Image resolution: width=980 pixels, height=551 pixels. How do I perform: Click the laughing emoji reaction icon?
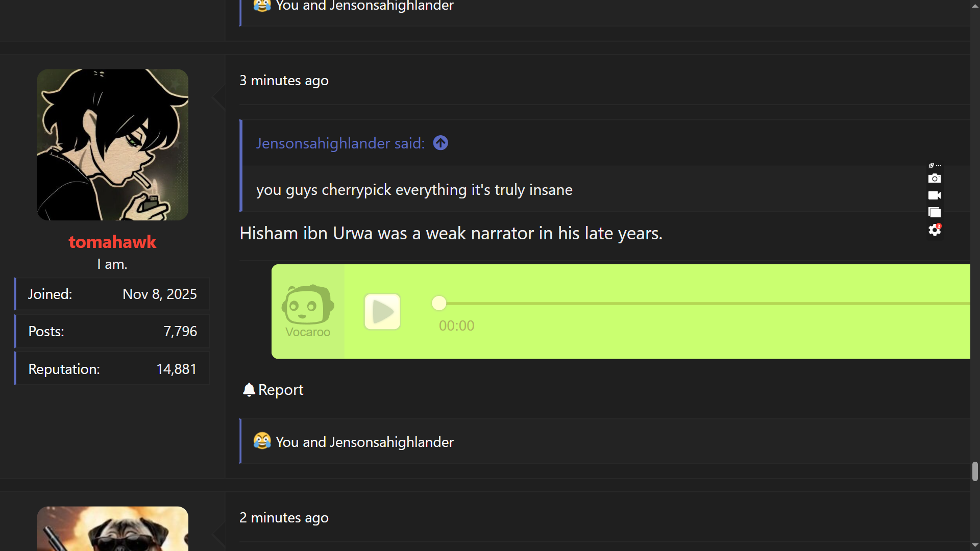click(262, 441)
